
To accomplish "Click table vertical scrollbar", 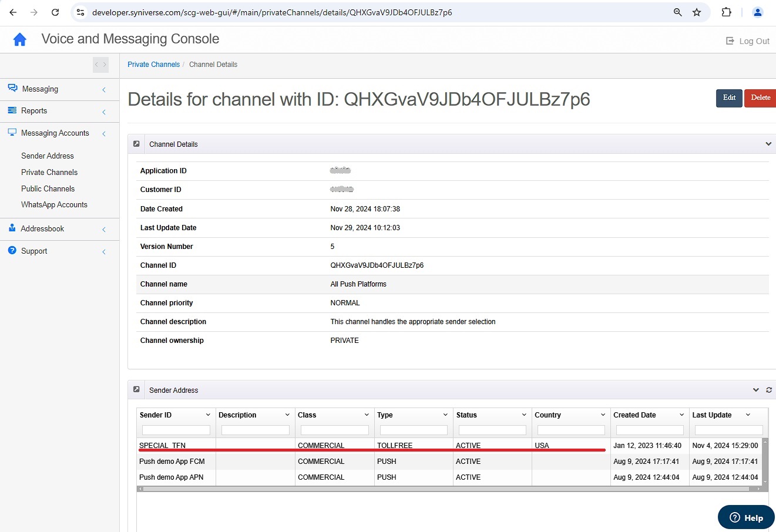I will coord(765,462).
